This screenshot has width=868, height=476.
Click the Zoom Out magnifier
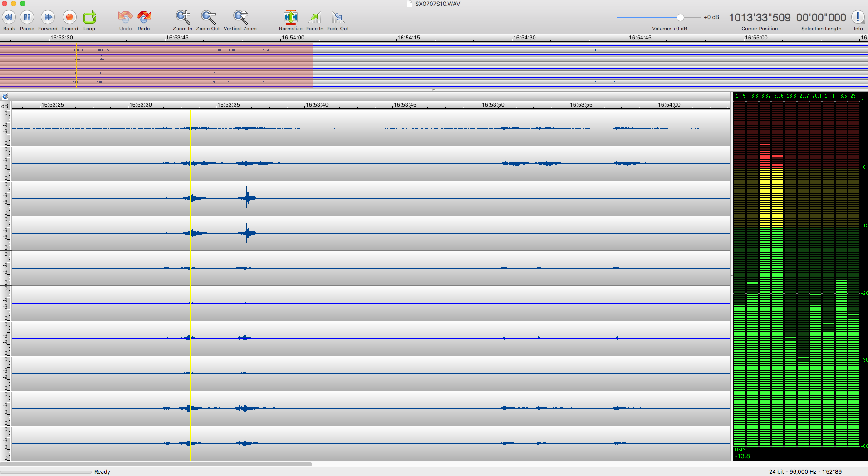[208, 18]
